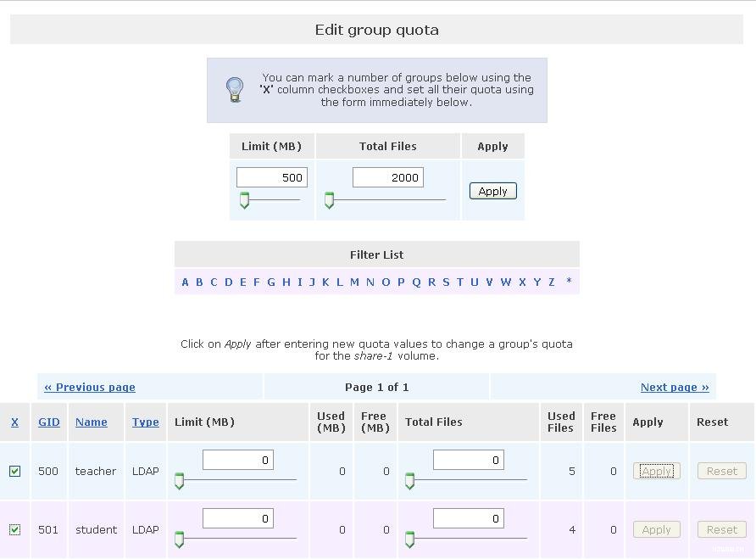Click Apply button in teacher row
Viewport: 756px width, 559px height.
[656, 471]
